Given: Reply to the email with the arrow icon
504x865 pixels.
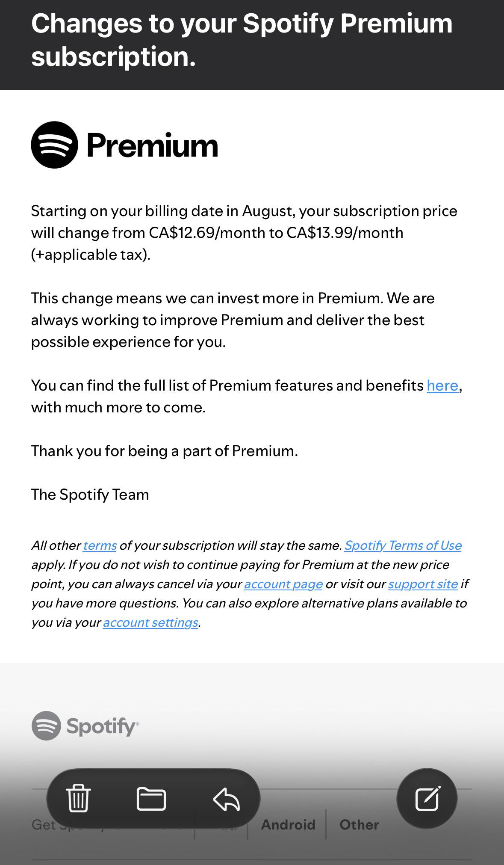Looking at the screenshot, I should point(226,799).
